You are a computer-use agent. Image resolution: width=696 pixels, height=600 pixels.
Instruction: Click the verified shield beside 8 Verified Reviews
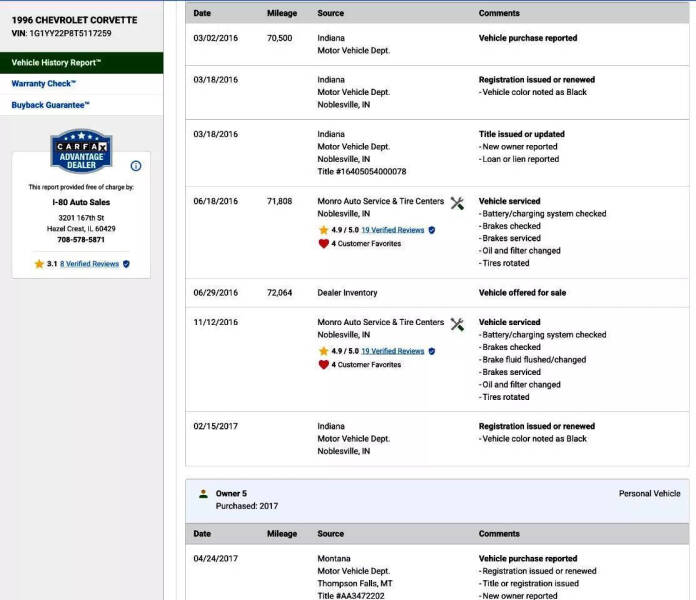tap(126, 264)
